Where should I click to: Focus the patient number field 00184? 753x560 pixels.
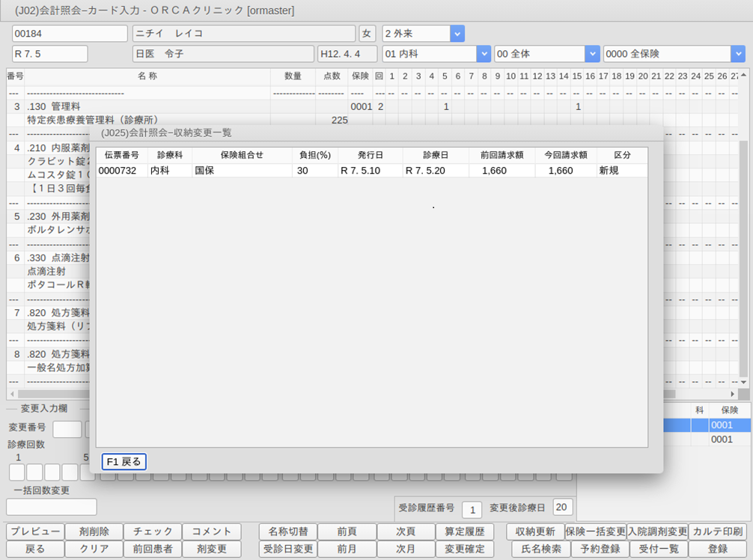(x=70, y=34)
